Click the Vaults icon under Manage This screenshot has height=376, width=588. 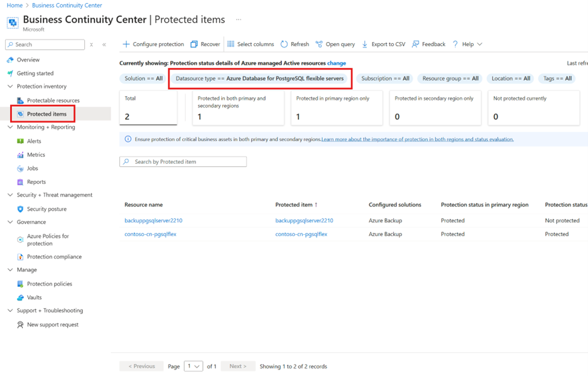tap(21, 297)
